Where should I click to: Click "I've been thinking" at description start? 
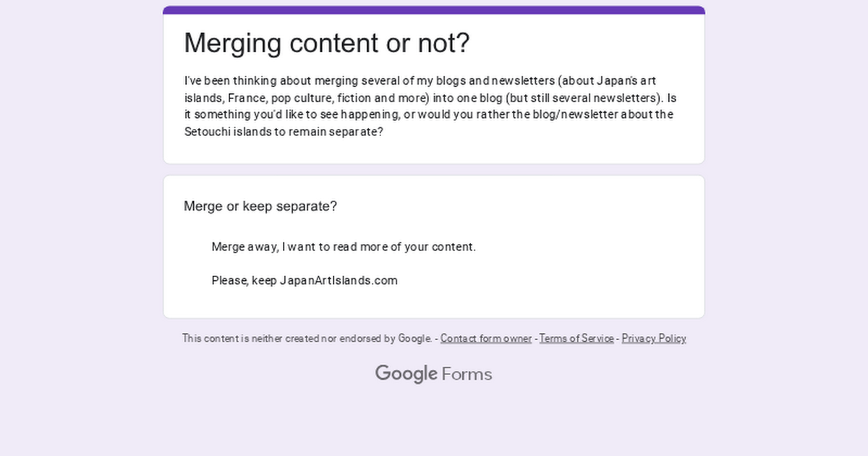(224, 80)
